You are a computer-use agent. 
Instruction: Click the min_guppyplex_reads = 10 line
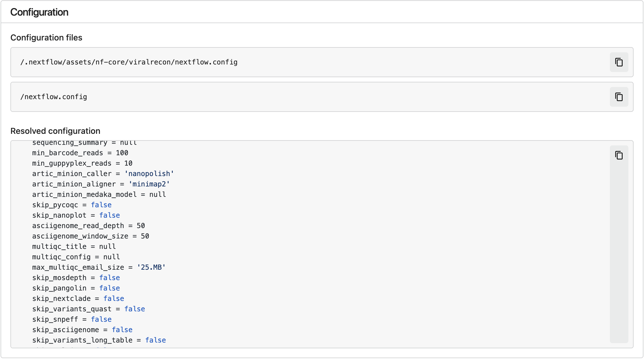(x=82, y=163)
